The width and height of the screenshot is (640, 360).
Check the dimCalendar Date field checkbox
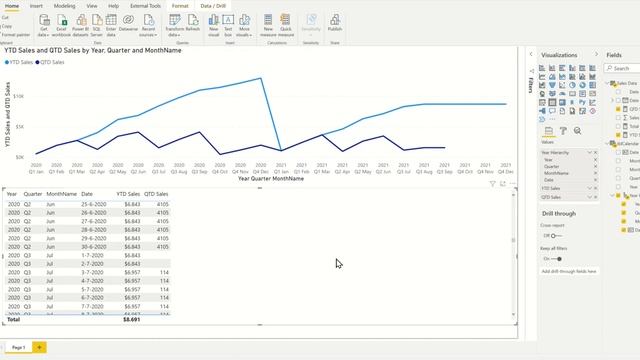pos(618,152)
